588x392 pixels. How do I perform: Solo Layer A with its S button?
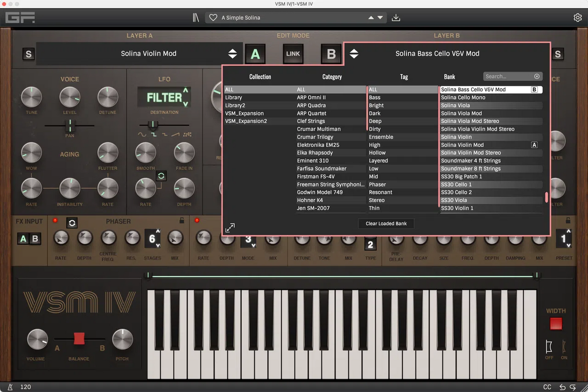[28, 54]
